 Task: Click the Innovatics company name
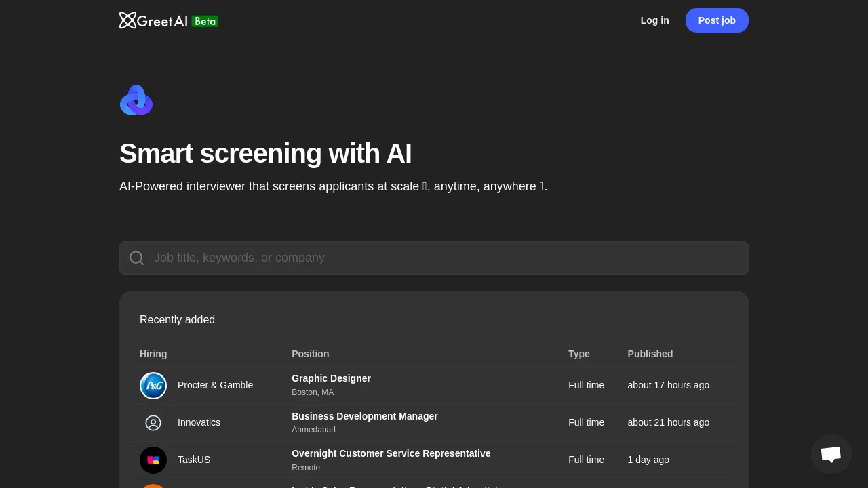click(199, 422)
